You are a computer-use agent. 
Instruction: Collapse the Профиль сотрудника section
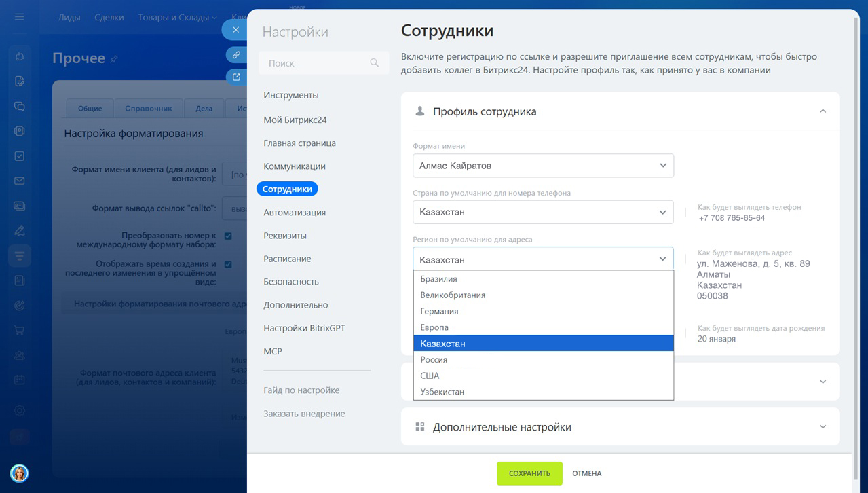tap(823, 111)
